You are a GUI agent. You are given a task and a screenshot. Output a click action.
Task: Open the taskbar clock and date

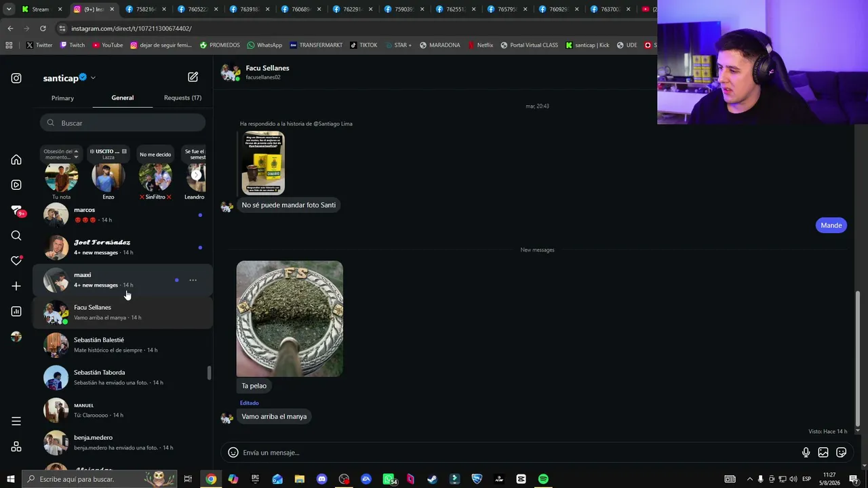pyautogui.click(x=829, y=479)
